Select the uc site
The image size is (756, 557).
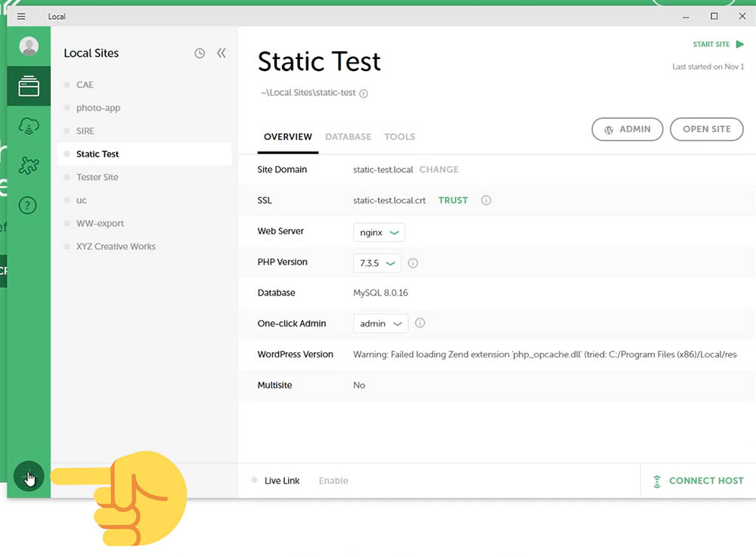(x=144, y=200)
